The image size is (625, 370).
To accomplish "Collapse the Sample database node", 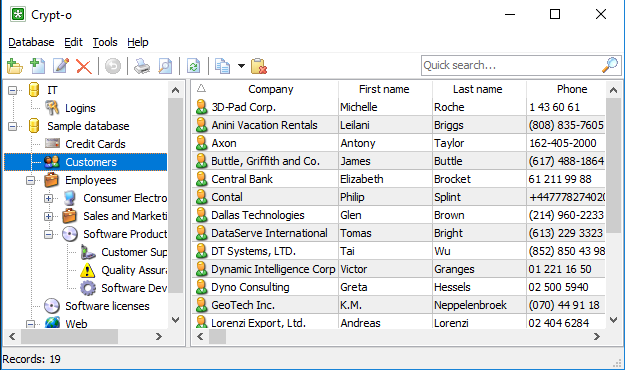I will [13, 126].
